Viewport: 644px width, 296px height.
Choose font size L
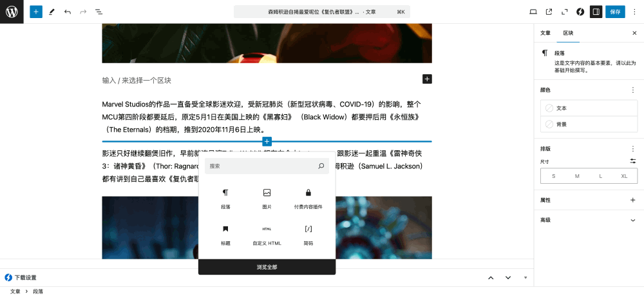coord(600,176)
